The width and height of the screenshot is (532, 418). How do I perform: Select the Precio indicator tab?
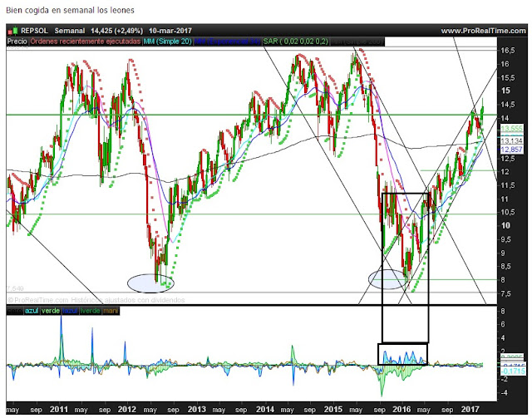click(x=17, y=42)
